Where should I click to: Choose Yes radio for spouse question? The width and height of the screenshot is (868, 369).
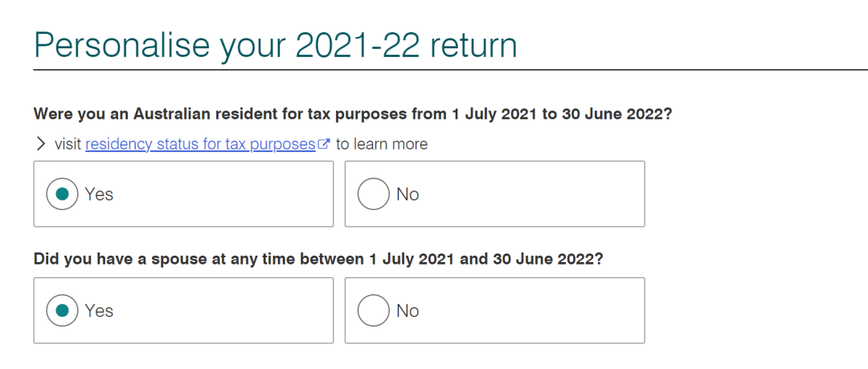point(62,310)
